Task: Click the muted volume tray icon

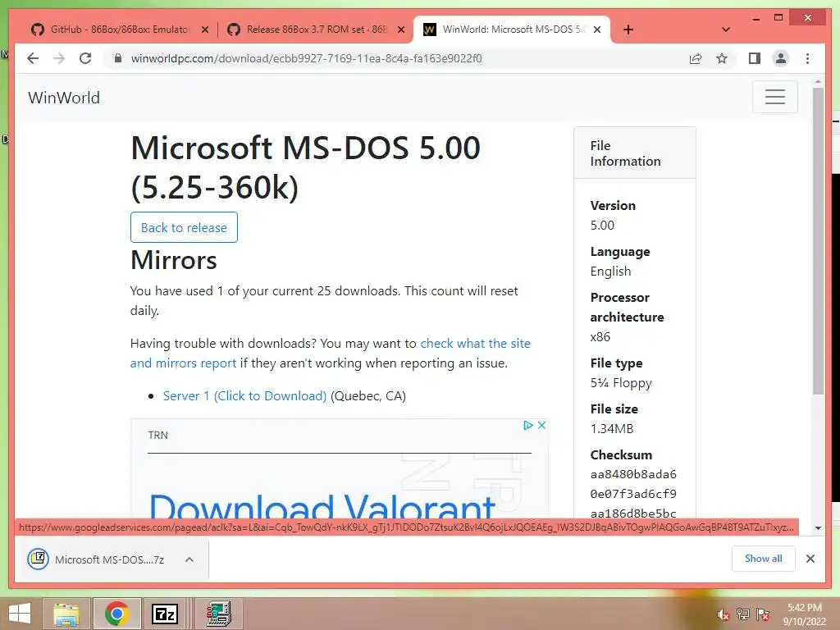Action: click(723, 614)
